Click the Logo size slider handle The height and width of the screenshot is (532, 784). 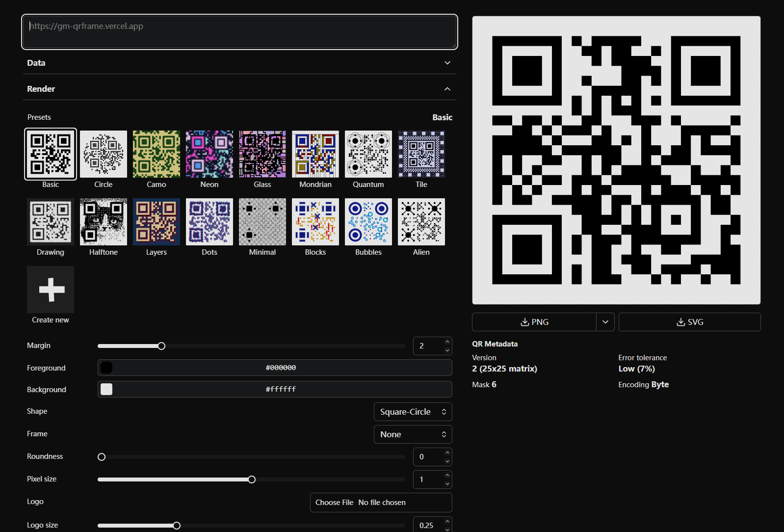[x=177, y=526]
